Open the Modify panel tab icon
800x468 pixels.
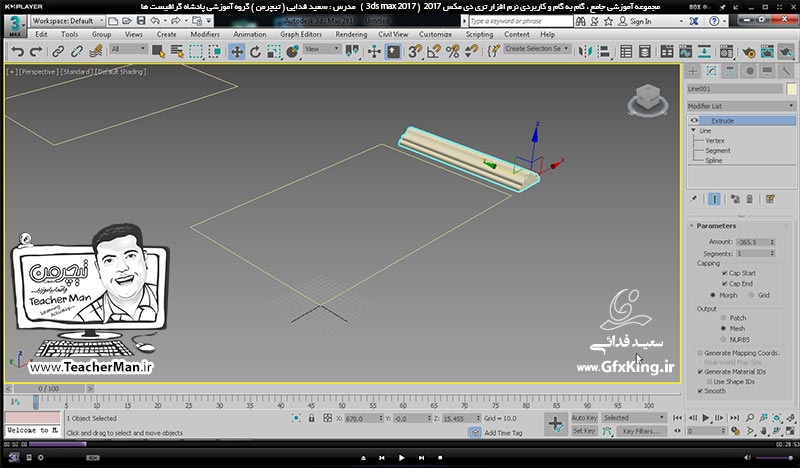tap(711, 71)
